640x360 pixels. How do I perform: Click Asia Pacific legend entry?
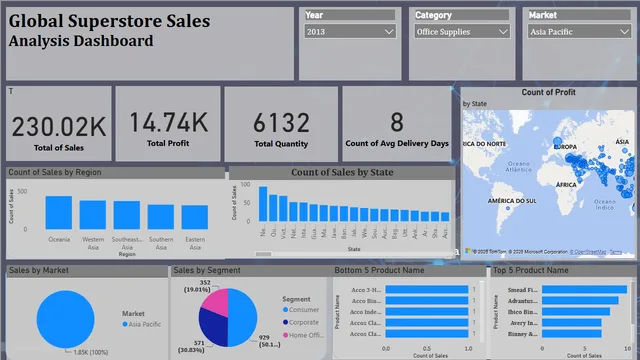(x=141, y=324)
